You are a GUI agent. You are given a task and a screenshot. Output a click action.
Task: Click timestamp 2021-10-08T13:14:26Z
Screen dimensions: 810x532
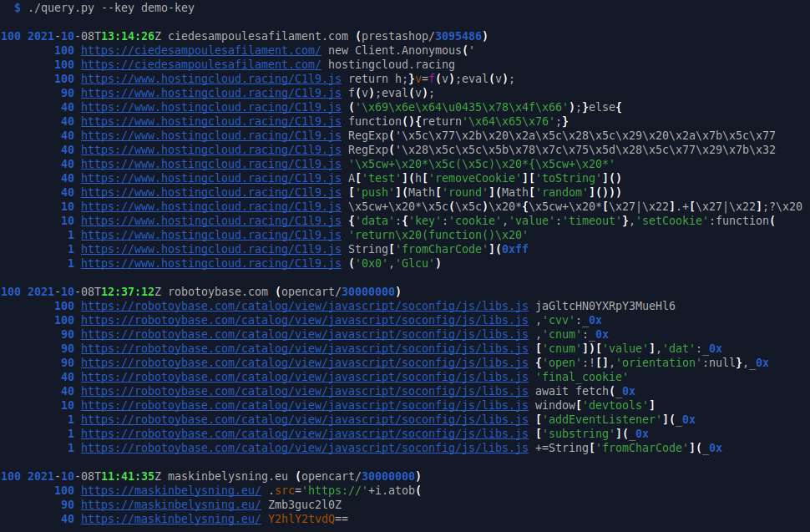[94, 36]
